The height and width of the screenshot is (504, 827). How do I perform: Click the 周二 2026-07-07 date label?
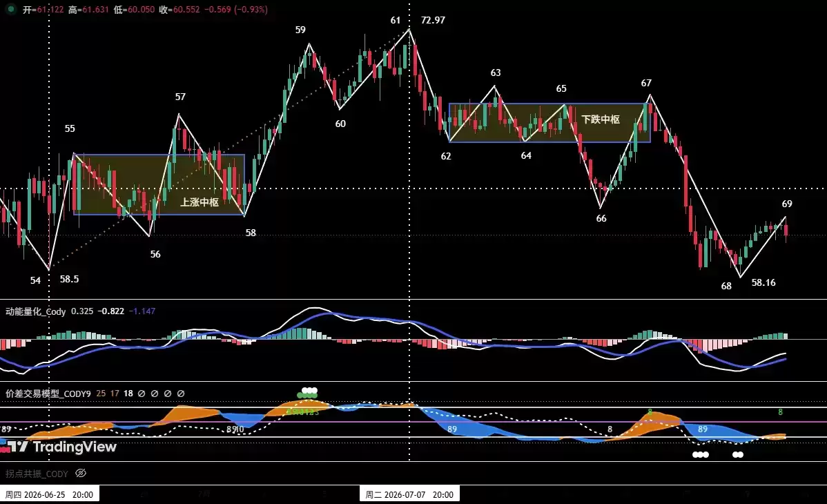coord(409,494)
